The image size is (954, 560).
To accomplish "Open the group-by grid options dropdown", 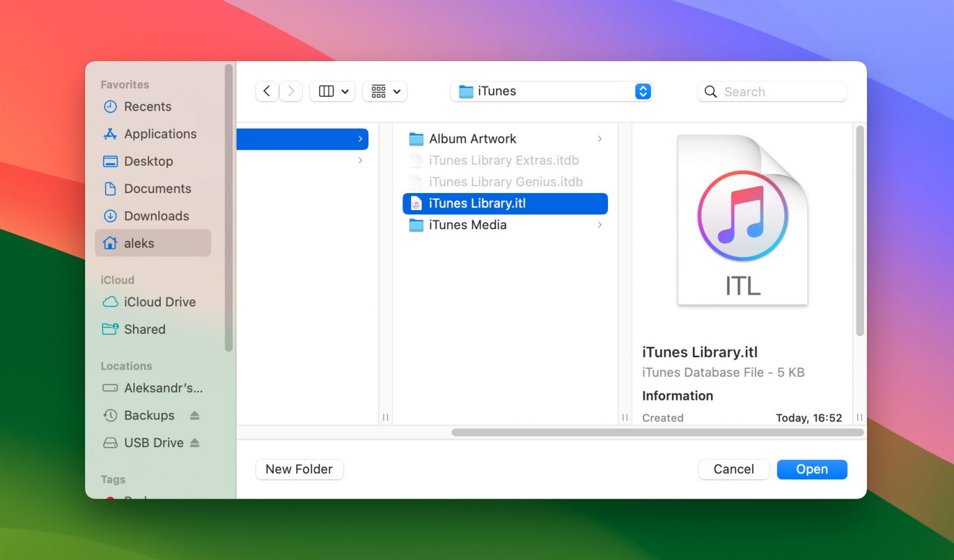I will [x=385, y=91].
